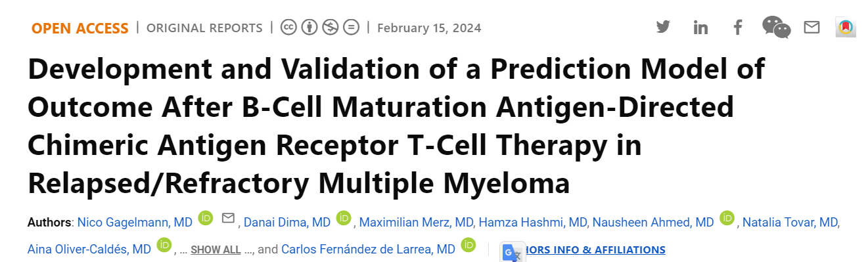The image size is (868, 262).
Task: Open Creative Commons license icon
Action: [288, 28]
